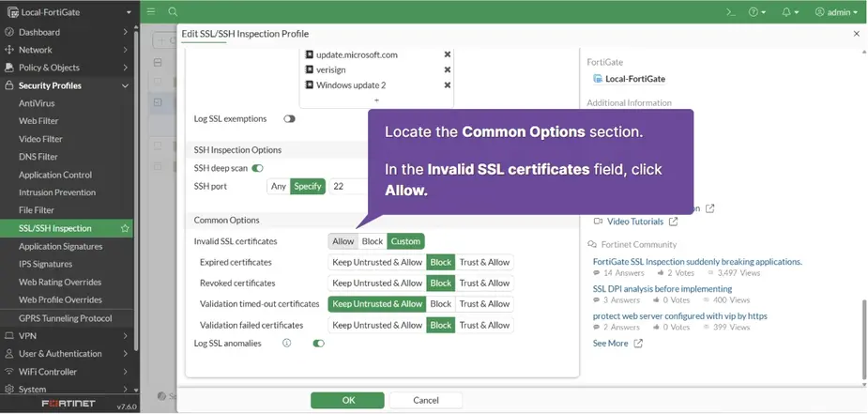Set Invalid SSL certificates to Custom
The image size is (868, 414).
pyautogui.click(x=405, y=241)
